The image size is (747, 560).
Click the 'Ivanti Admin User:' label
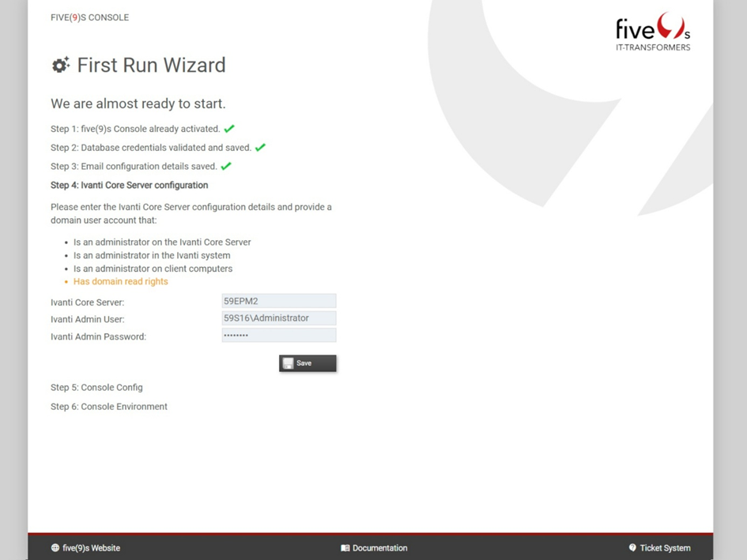87,320
